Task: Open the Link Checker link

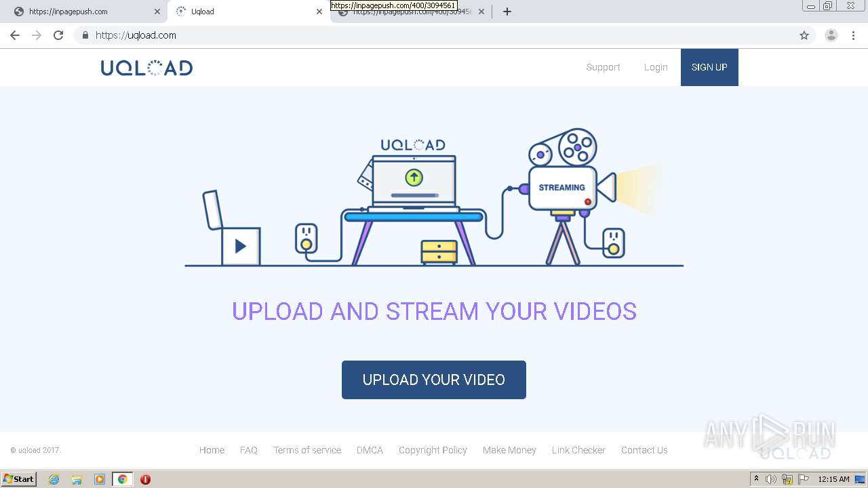Action: coord(578,450)
